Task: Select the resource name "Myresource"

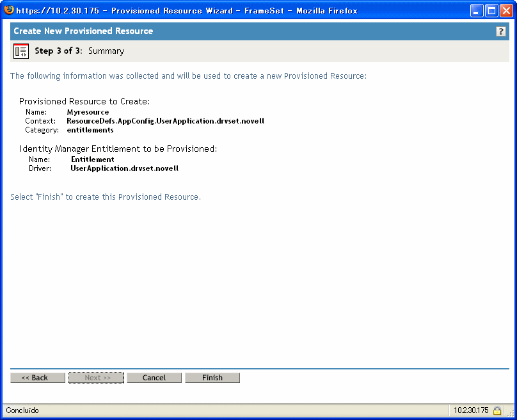Action: (x=88, y=112)
